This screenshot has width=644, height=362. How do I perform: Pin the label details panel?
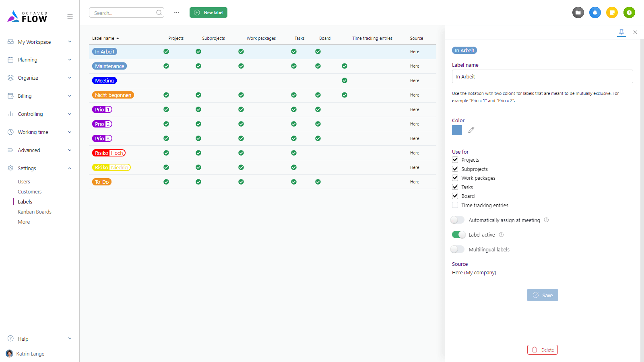(x=621, y=32)
